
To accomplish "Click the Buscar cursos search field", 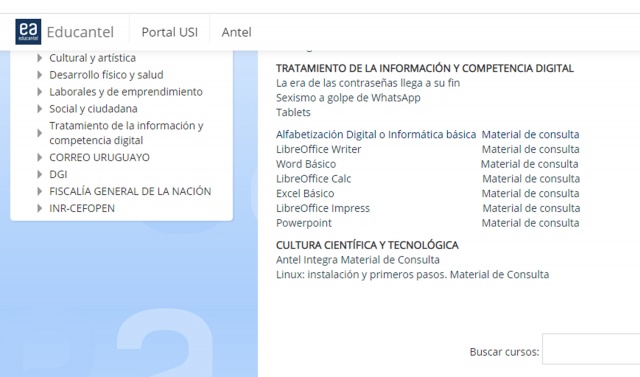I will [591, 349].
